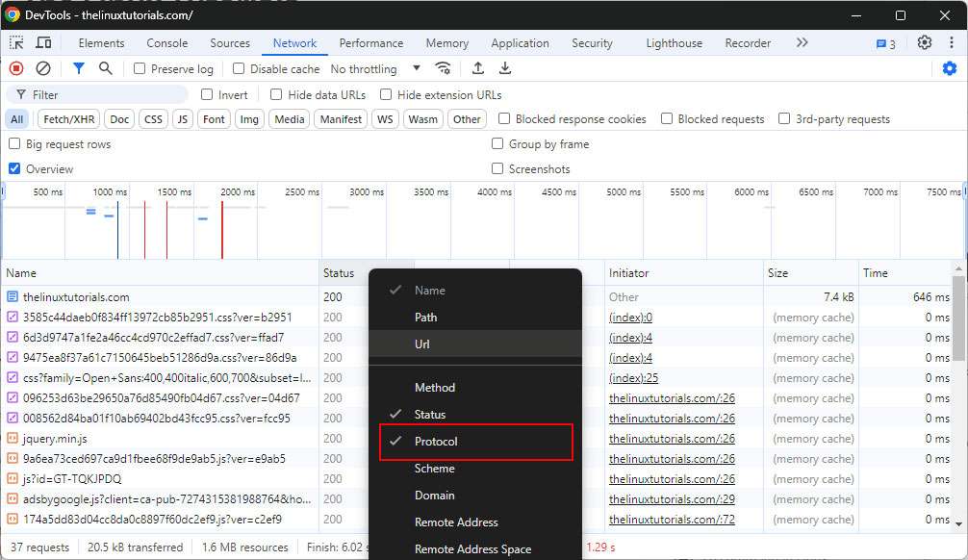Click the 2000 ms red timeline marker

tap(222, 230)
